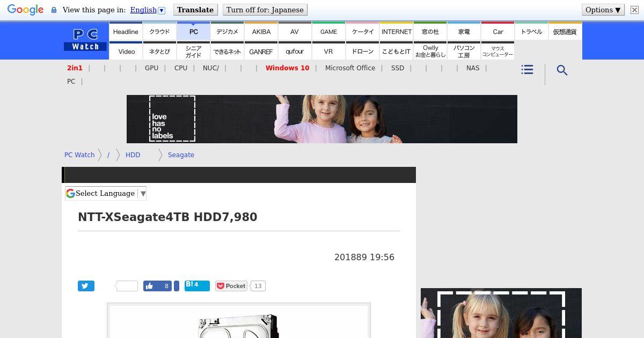Open the English language dropdown
644x338 pixels.
(148, 10)
